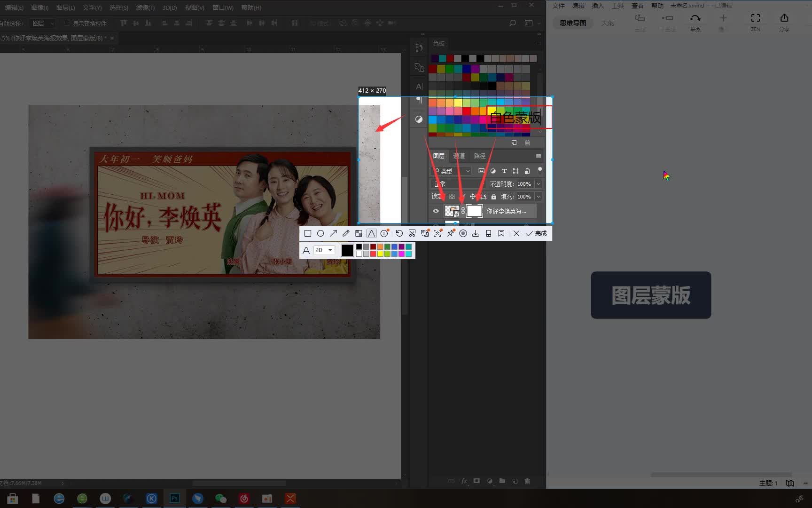812x508 pixels.
Task: Lock transparent pixels in the layers panel
Action: [452, 197]
